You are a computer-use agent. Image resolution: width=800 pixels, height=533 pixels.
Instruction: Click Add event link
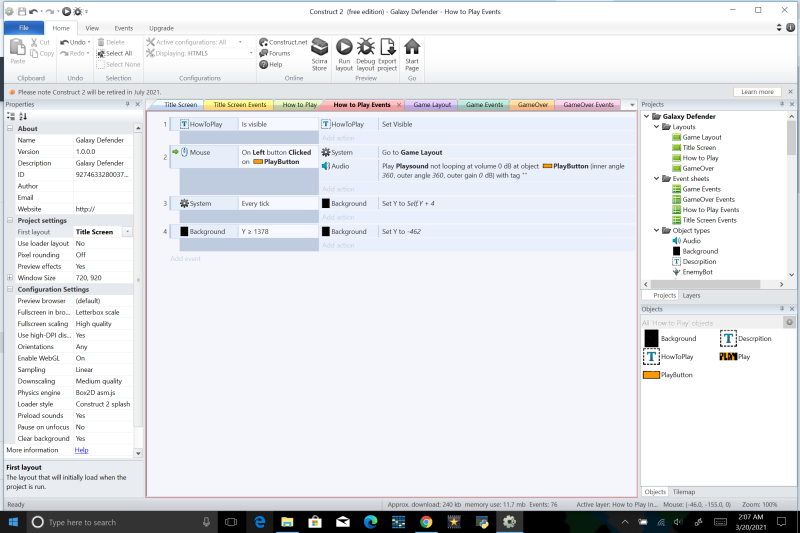(x=185, y=259)
